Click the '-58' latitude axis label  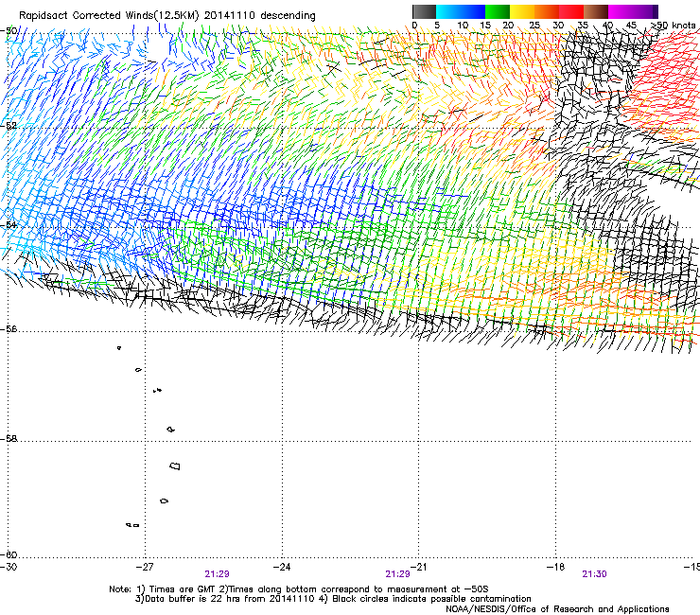coord(9,439)
